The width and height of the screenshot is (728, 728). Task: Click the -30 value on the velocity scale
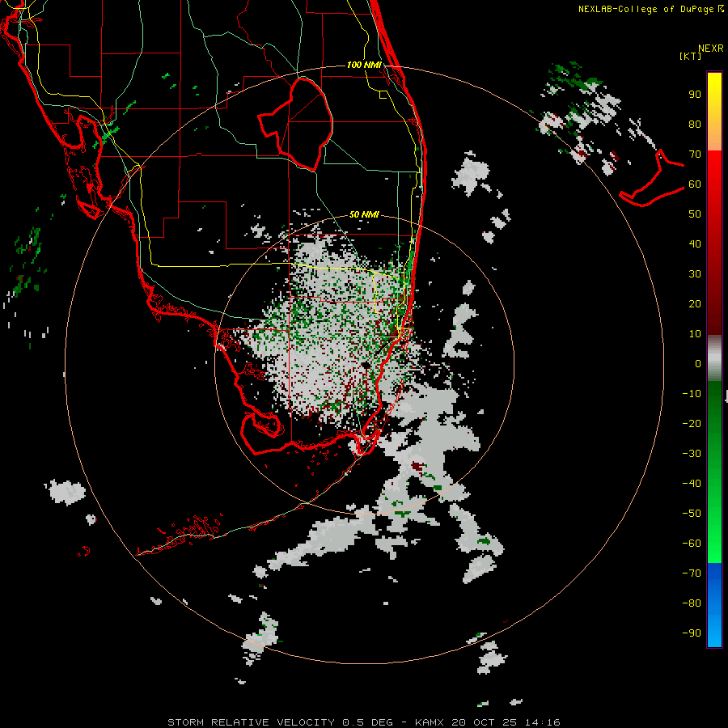tap(692, 454)
